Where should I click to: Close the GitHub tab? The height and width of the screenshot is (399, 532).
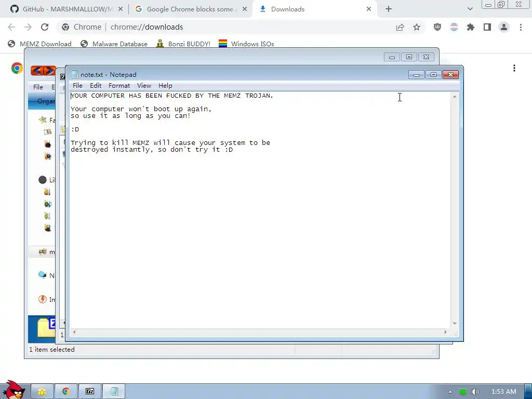[121, 9]
